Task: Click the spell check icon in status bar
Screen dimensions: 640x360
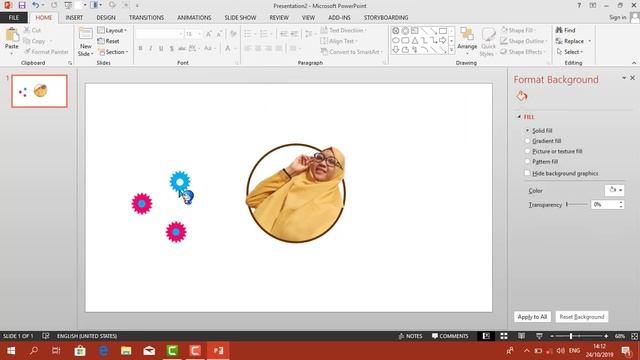Action: 46,336
